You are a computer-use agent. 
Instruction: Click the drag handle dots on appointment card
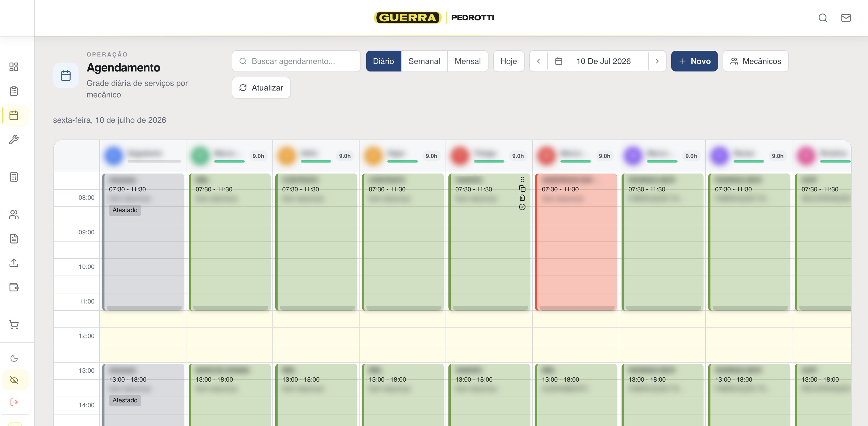tap(522, 179)
